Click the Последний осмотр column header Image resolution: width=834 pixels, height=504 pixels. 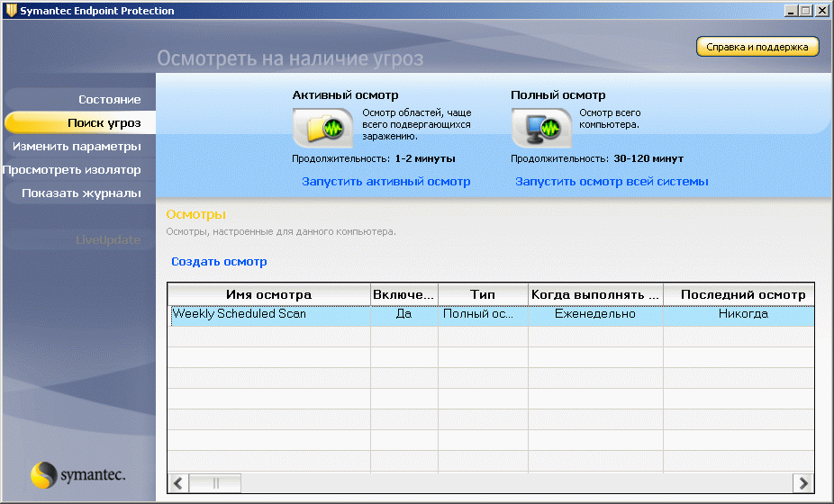point(739,294)
